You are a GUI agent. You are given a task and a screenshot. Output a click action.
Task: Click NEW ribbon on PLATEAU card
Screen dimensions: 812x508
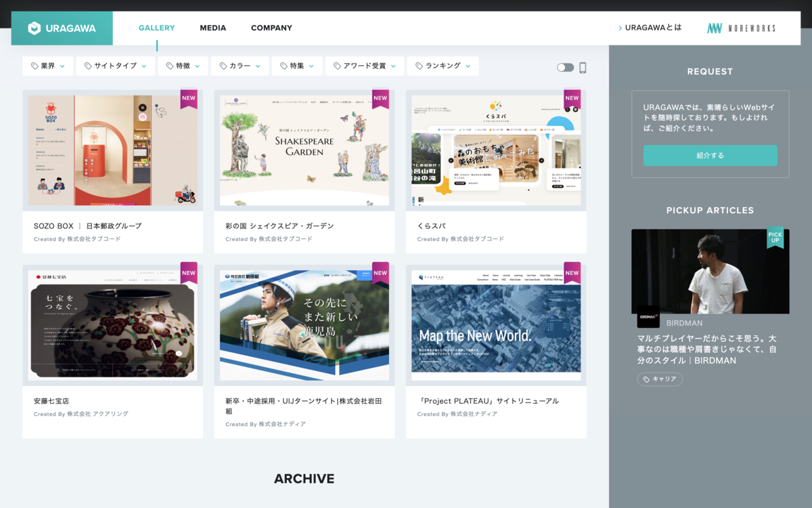pyautogui.click(x=572, y=274)
